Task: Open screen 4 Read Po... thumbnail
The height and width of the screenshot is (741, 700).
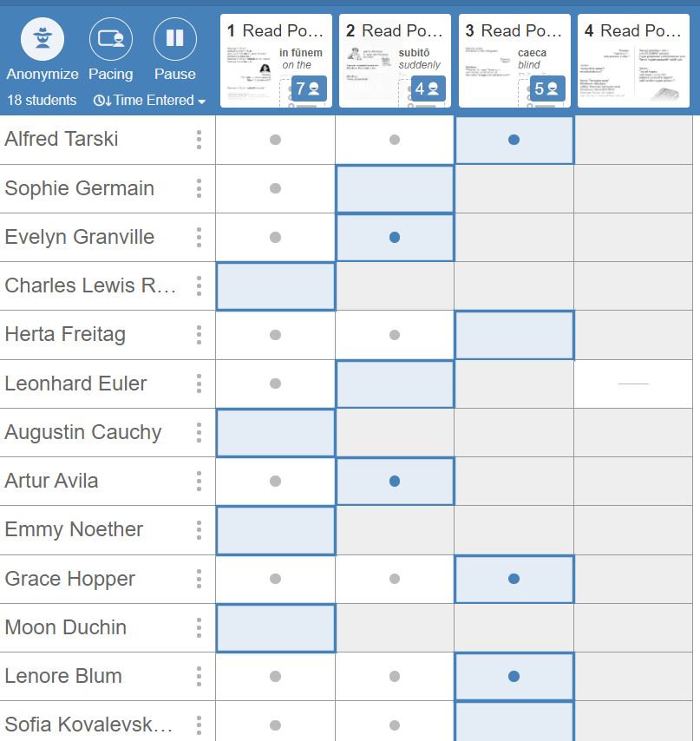Action: pos(634,61)
